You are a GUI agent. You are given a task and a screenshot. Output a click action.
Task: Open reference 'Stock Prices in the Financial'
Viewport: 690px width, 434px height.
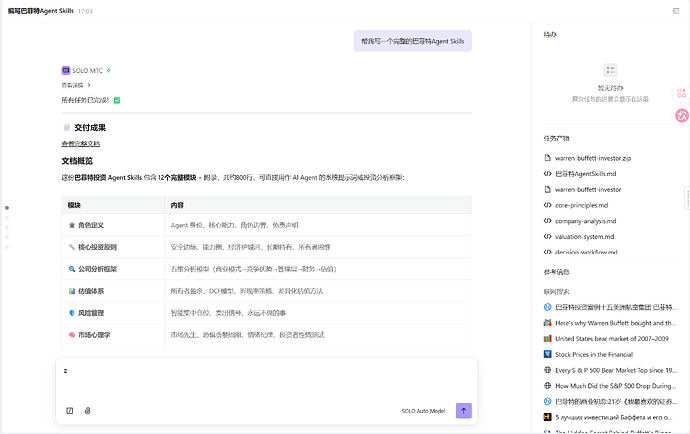click(594, 355)
